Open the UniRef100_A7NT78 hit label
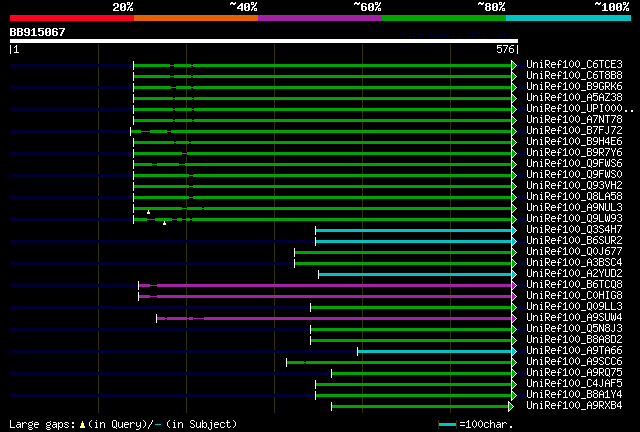This screenshot has height=432, width=640. pyautogui.click(x=574, y=120)
